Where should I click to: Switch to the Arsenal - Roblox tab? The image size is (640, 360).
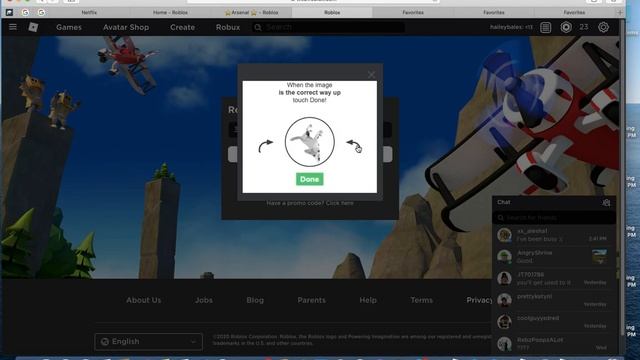(x=251, y=12)
